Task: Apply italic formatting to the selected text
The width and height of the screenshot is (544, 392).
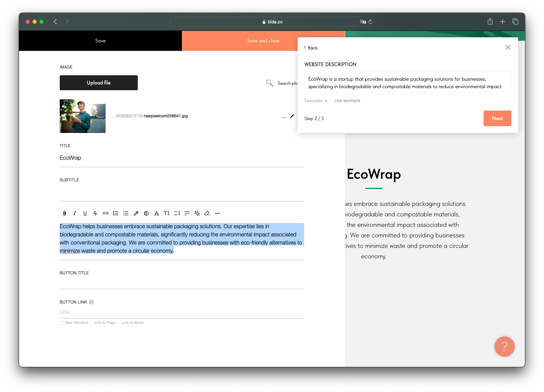Action: 75,213
